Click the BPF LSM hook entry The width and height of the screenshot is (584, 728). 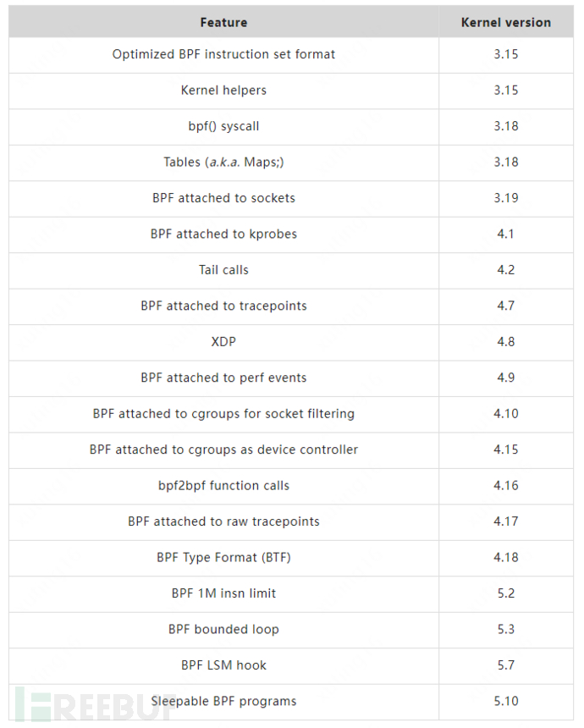[x=223, y=665]
